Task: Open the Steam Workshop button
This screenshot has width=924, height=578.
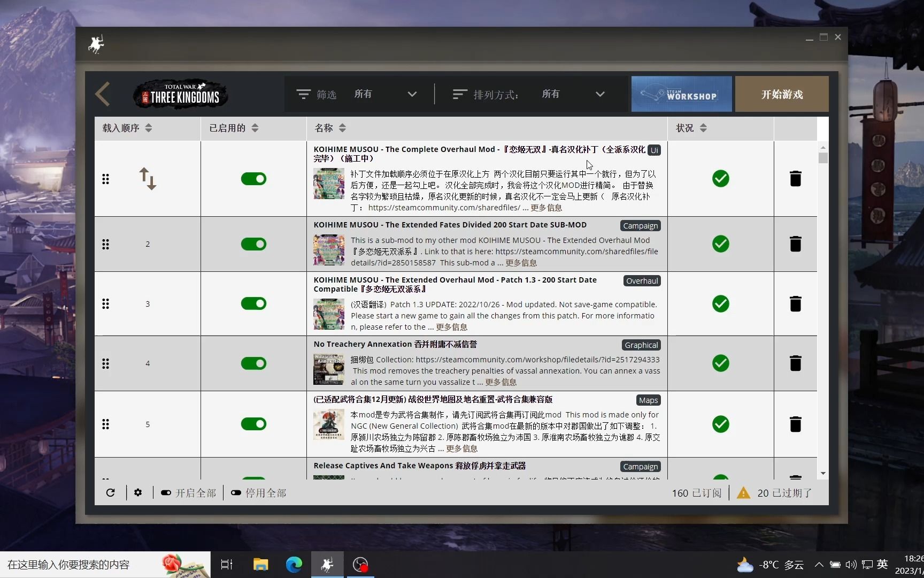Action: click(681, 94)
